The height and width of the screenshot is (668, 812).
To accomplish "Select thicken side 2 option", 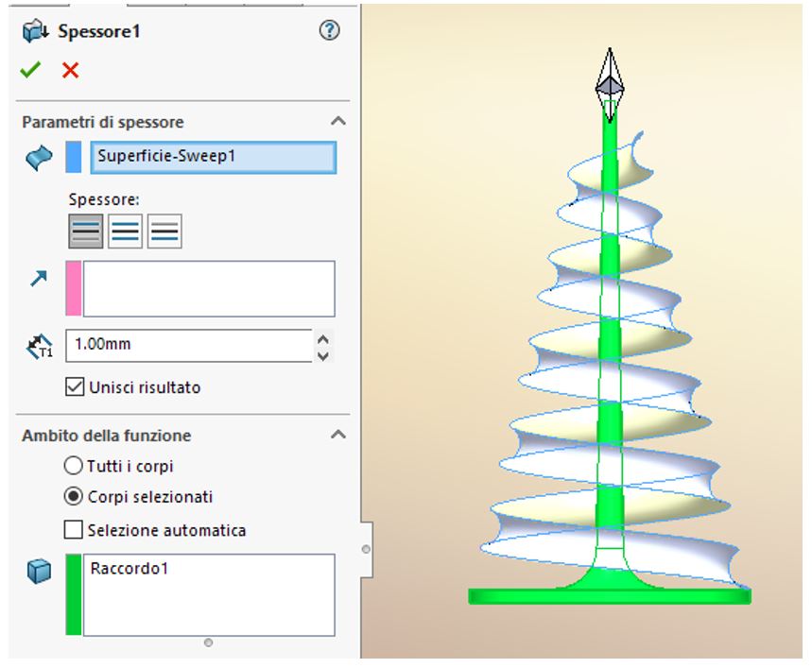I will point(164,231).
